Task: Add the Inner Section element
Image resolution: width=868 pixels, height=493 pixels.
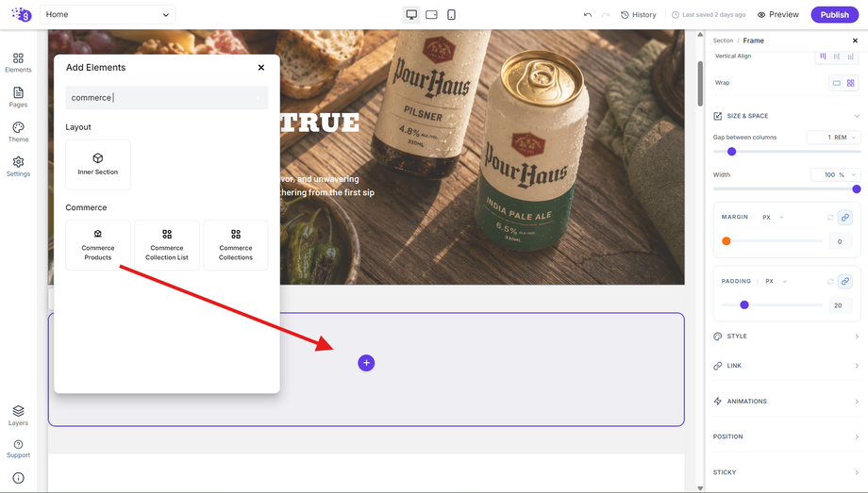Action: 98,164
